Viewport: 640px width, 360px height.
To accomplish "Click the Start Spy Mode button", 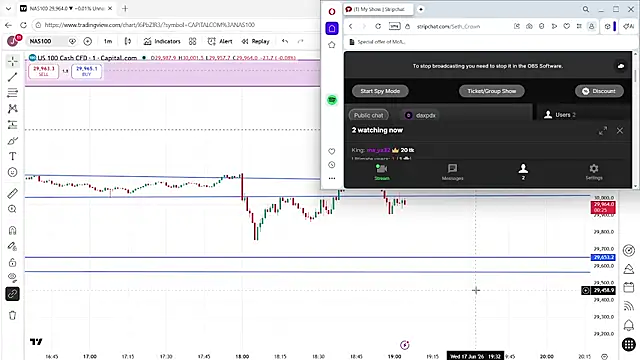I will pos(380,91).
